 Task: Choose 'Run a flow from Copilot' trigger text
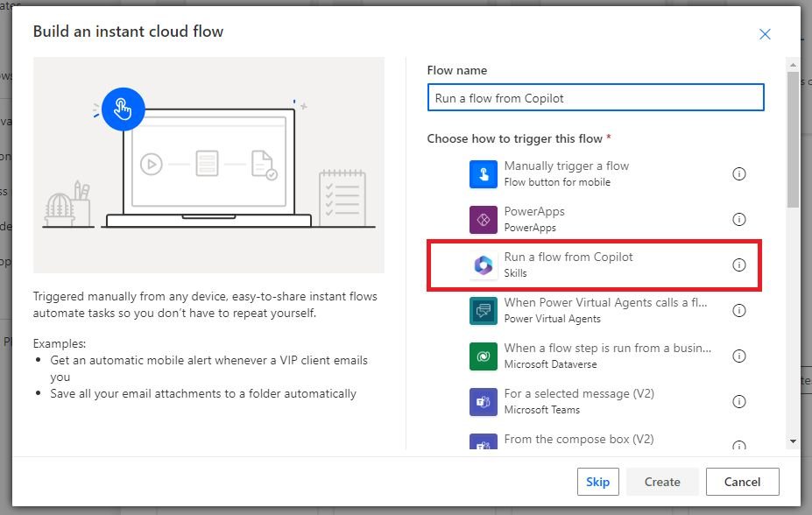coord(568,257)
